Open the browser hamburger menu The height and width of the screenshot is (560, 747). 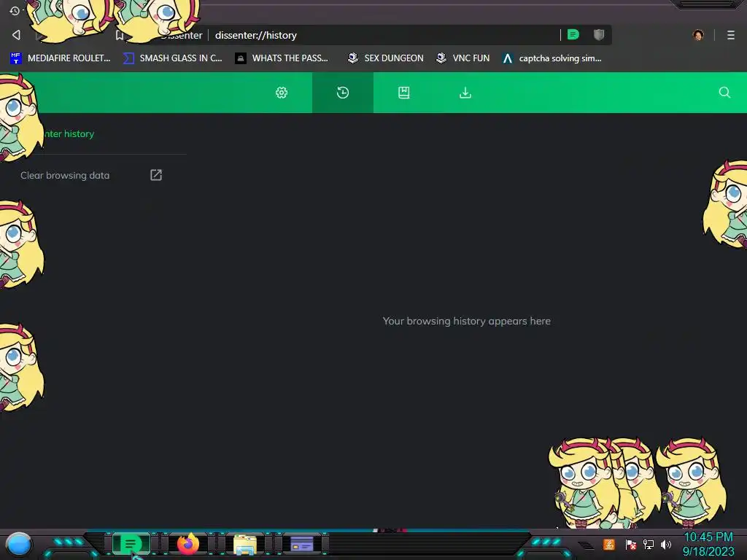pyautogui.click(x=731, y=35)
